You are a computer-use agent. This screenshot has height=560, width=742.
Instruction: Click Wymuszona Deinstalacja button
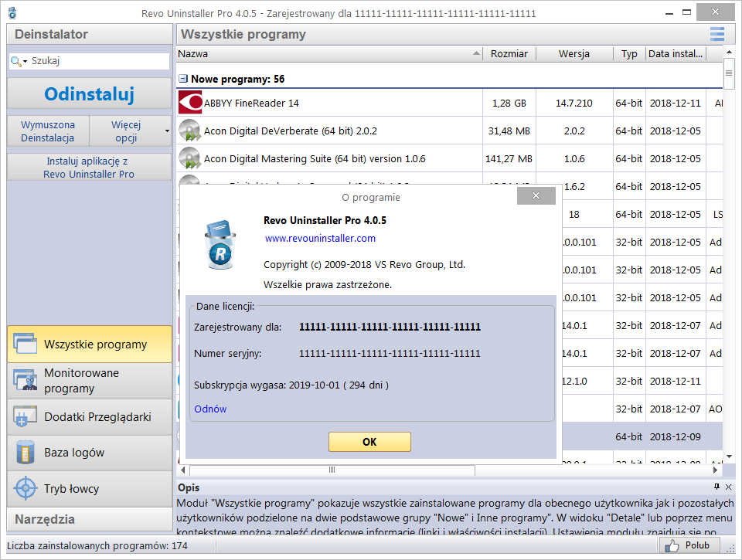coord(48,131)
